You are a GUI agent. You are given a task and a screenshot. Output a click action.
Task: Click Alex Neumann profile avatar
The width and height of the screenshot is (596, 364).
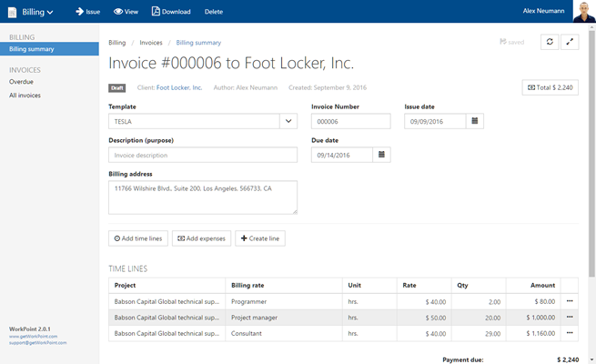pos(584,11)
